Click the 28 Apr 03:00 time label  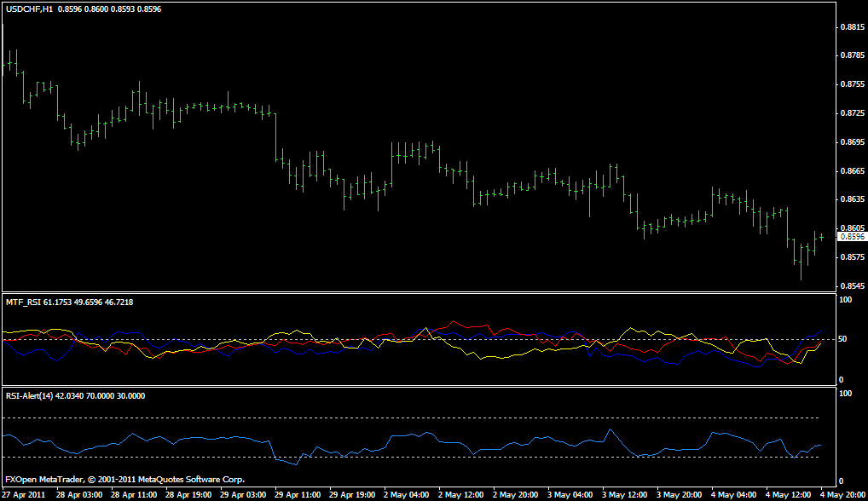pos(79,495)
